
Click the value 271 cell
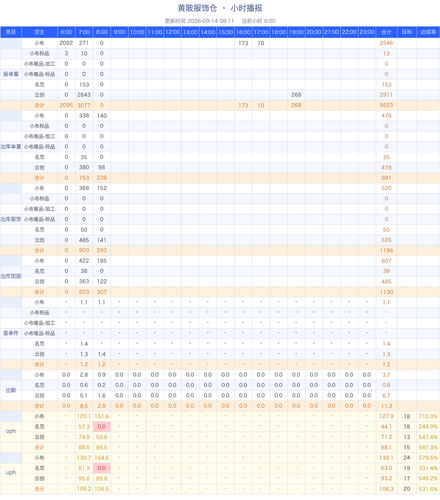tap(84, 43)
